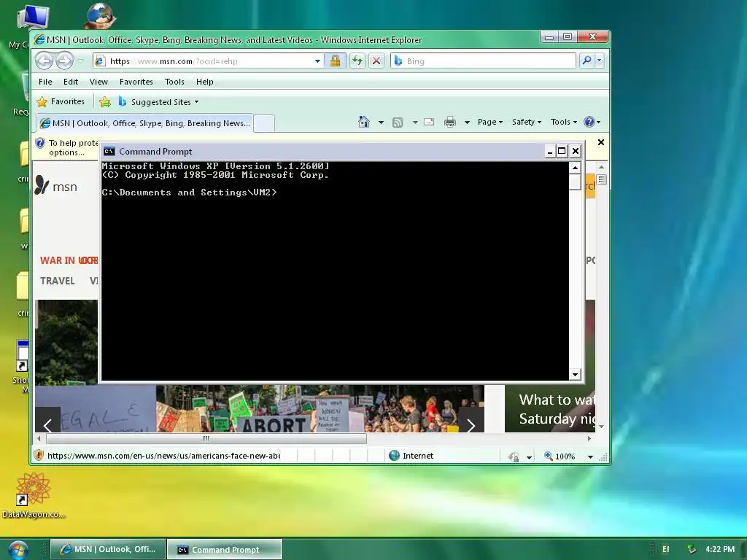
Task: Open the Help menu
Action: click(x=205, y=82)
